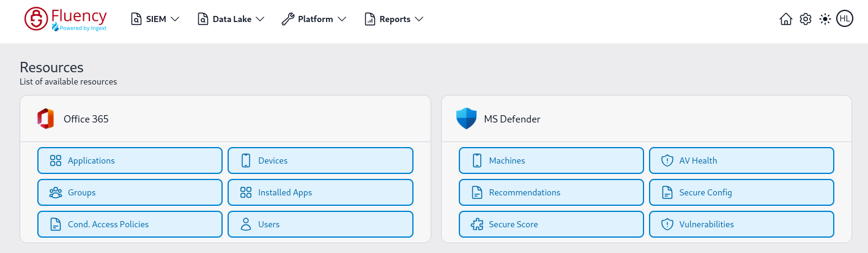Viewport: 868px width, 253px height.
Task: Click the Cond. Access Policies document icon
Action: [x=56, y=224]
